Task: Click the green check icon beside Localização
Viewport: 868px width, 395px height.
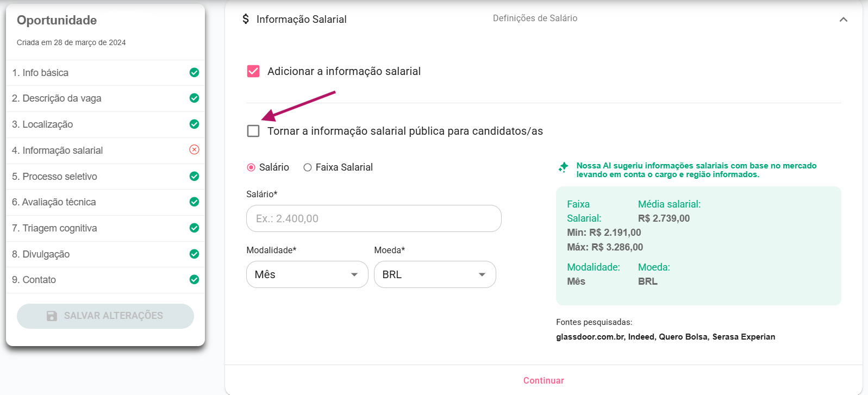Action: (x=194, y=124)
